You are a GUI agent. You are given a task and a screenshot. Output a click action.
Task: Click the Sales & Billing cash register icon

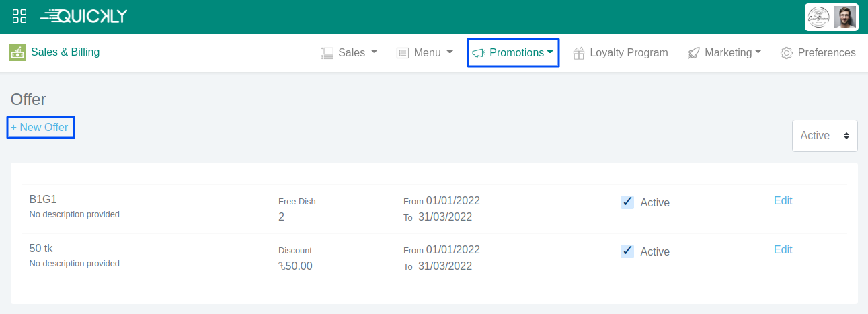tap(17, 52)
